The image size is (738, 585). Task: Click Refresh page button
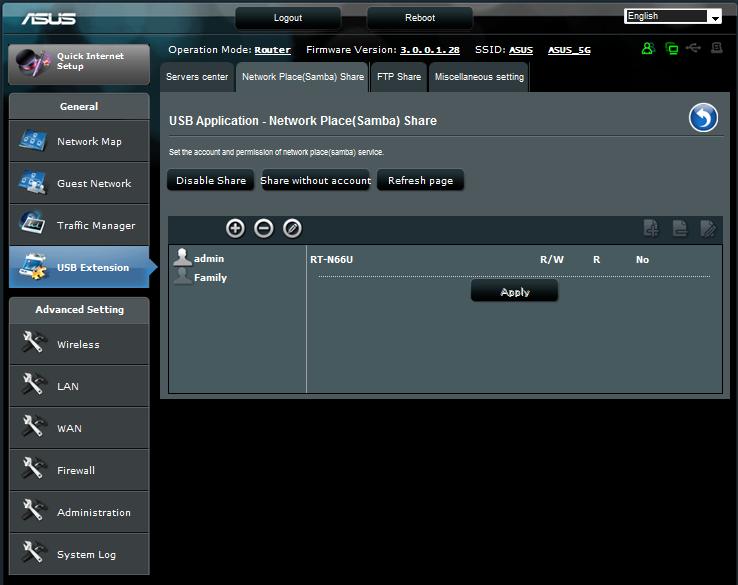pyautogui.click(x=420, y=180)
